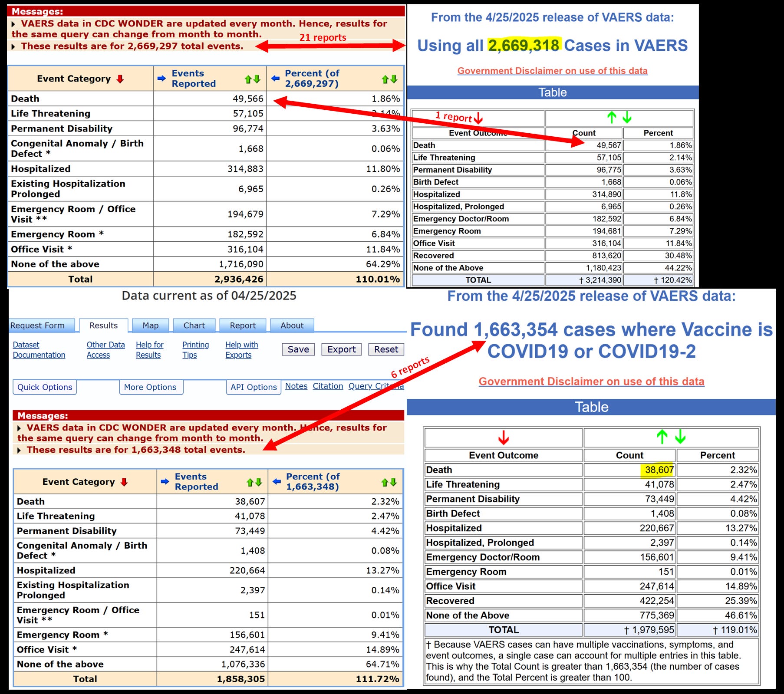Sort Percent (of 2,669,297) descending with green down arrow

click(x=394, y=79)
